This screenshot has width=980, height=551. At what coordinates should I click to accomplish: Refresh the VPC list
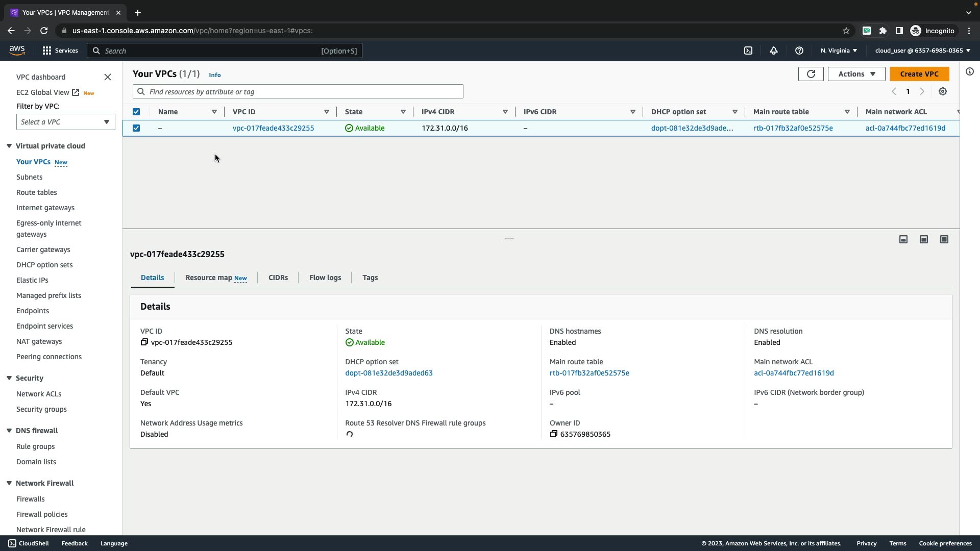[811, 74]
